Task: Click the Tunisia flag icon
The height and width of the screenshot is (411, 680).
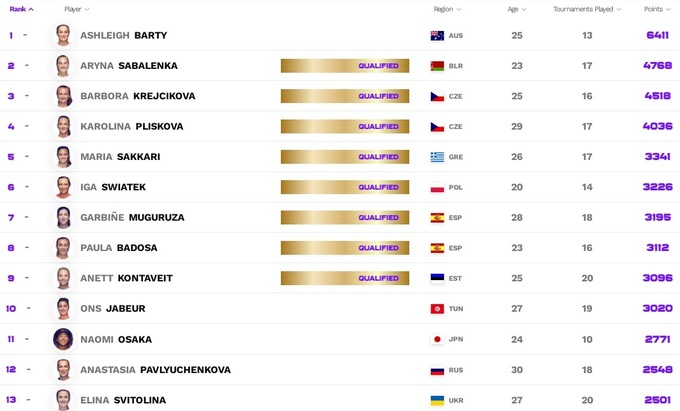Action: click(x=437, y=309)
